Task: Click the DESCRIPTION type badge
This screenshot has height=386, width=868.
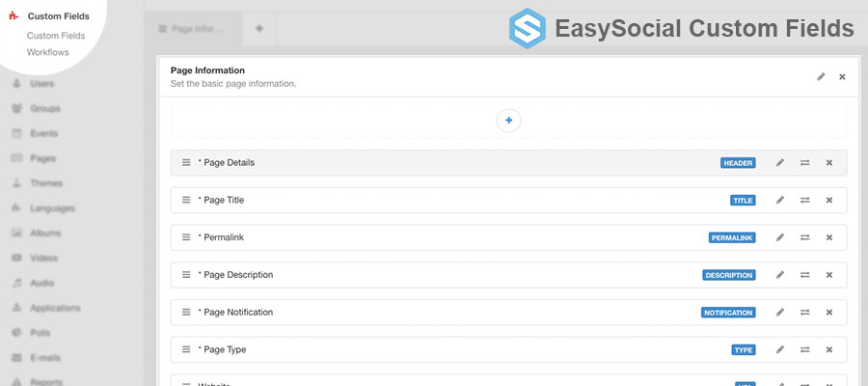Action: tap(729, 275)
